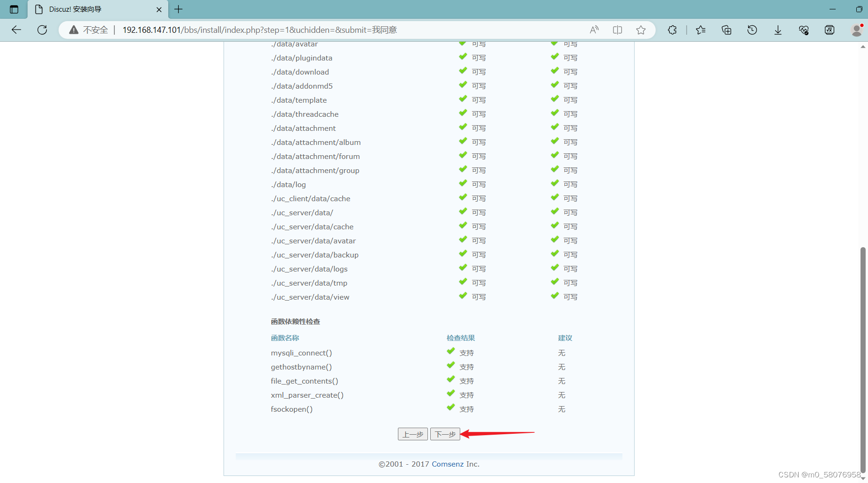Screen dimensions: 868x483
Task: Click the 下一步 button
Action: coord(445,434)
